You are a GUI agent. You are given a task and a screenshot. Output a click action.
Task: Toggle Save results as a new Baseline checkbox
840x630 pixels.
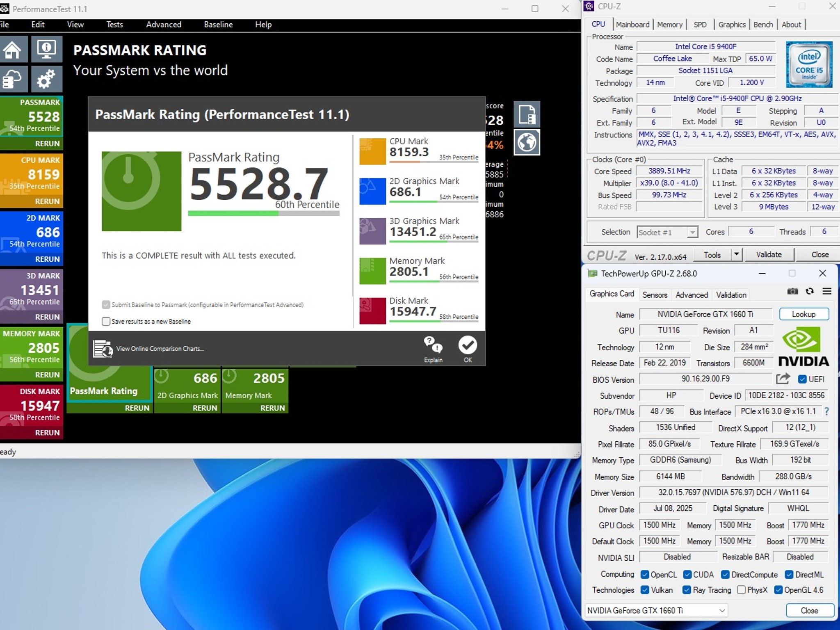click(106, 321)
